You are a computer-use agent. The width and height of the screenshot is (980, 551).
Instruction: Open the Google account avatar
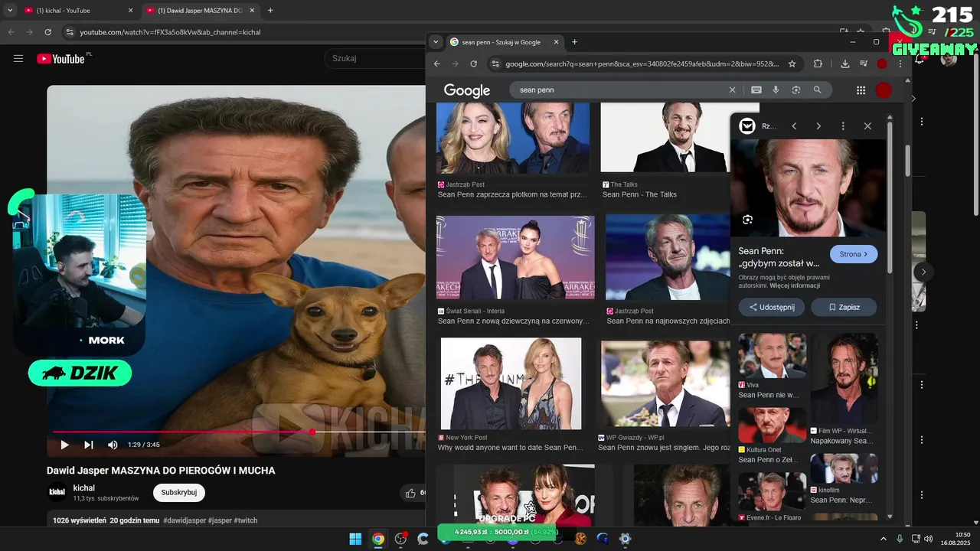[x=884, y=90]
